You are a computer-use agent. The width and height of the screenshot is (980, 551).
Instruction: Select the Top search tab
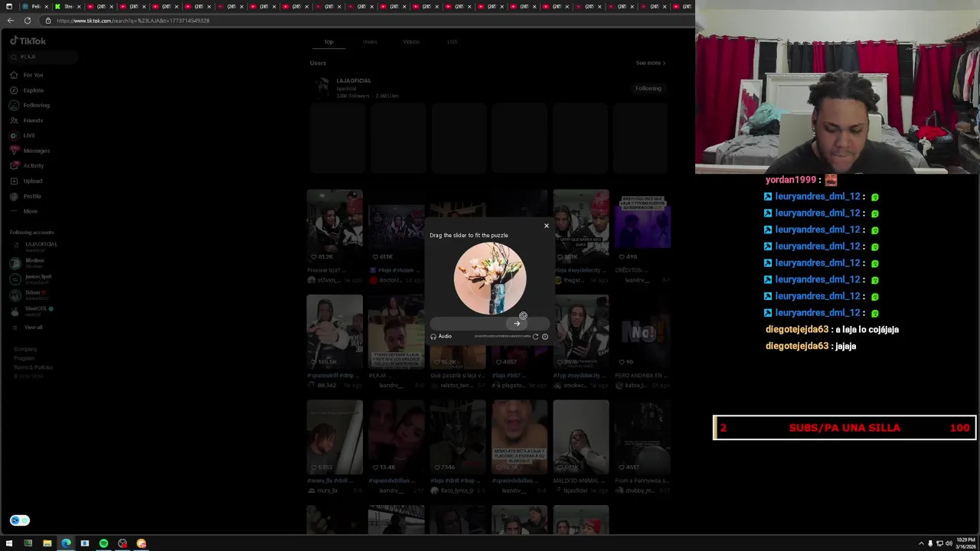[x=328, y=42]
